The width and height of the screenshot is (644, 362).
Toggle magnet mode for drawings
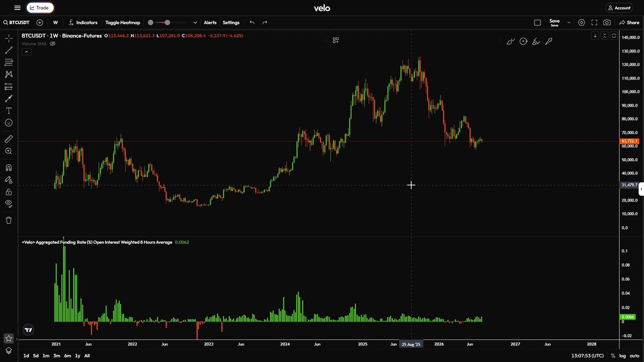point(9,167)
